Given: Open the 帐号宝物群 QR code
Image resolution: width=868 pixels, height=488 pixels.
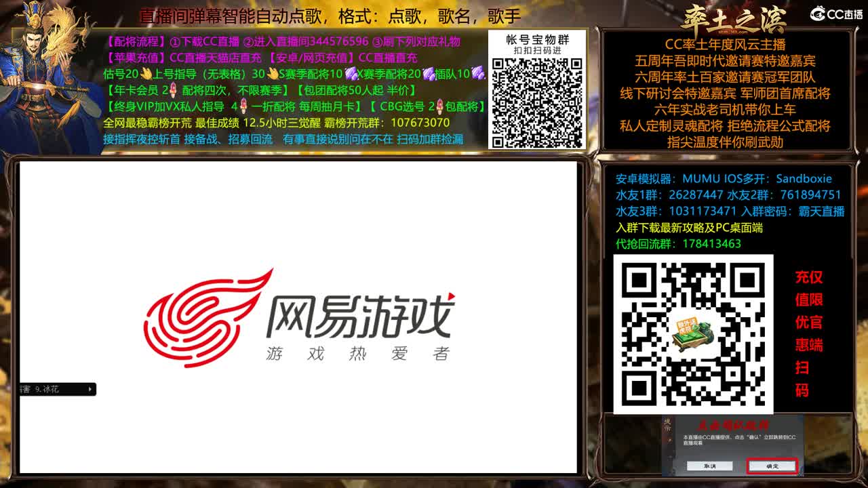Looking at the screenshot, I should 537,102.
